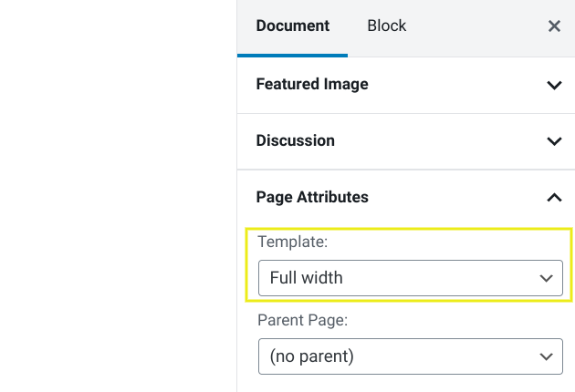Toggle the Page Attributes panel heading
575x392 pixels.
(x=312, y=197)
